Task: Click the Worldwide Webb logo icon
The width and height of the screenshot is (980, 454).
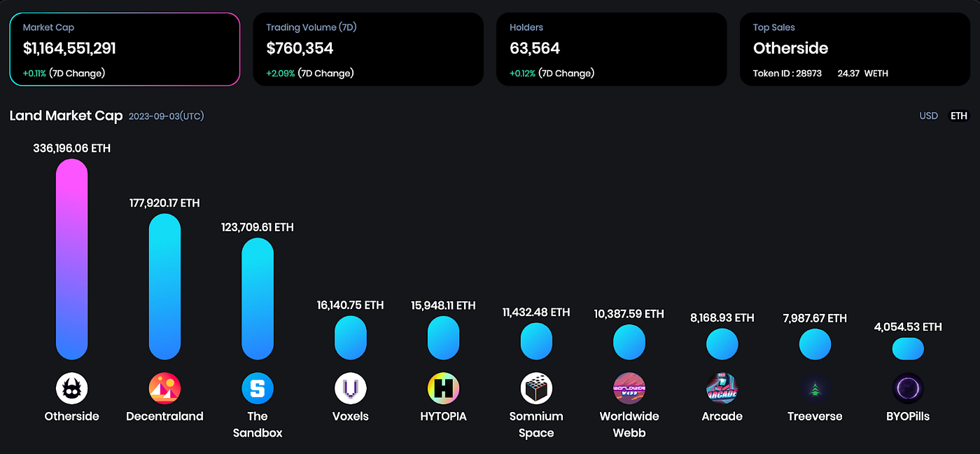Action: coord(629,388)
